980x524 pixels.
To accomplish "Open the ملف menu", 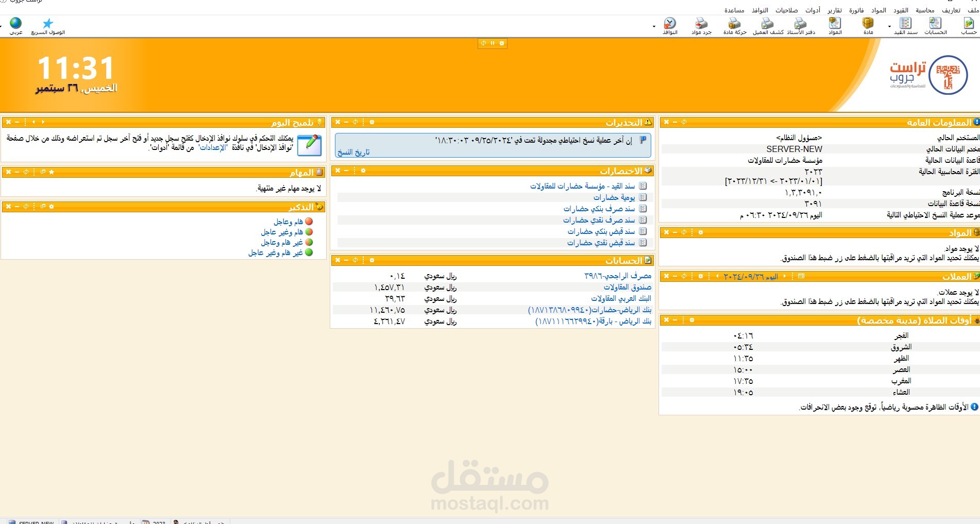I will pyautogui.click(x=973, y=10).
